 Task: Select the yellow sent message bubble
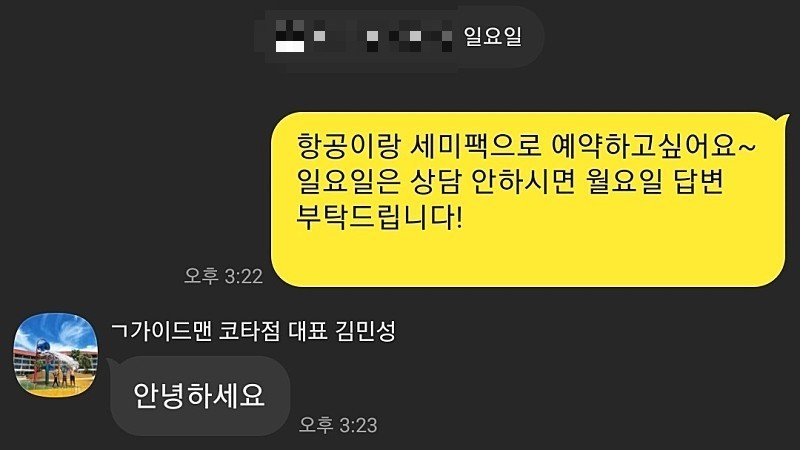pyautogui.click(x=528, y=199)
